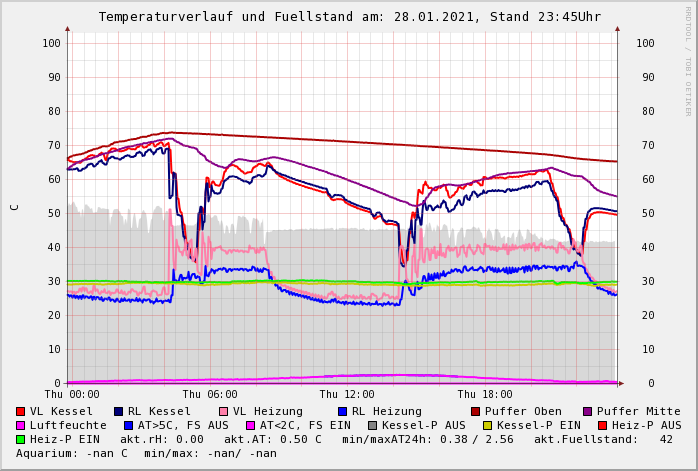Click the Thu 06:00 time axis label
Image resolution: width=698 pixels, height=471 pixels.
pyautogui.click(x=210, y=395)
